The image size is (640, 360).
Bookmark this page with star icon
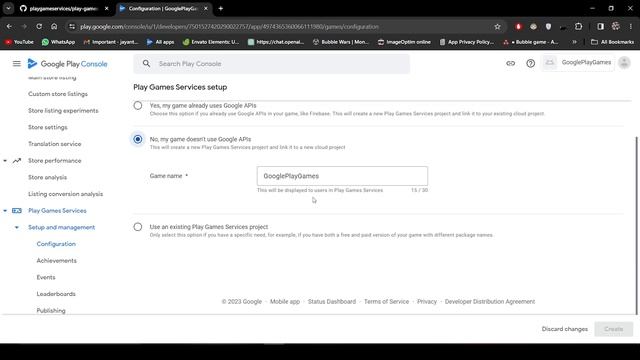tap(497, 27)
